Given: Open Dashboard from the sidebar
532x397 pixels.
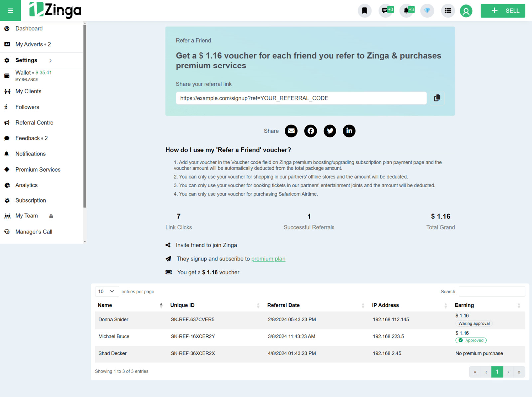Looking at the screenshot, I should (x=29, y=28).
